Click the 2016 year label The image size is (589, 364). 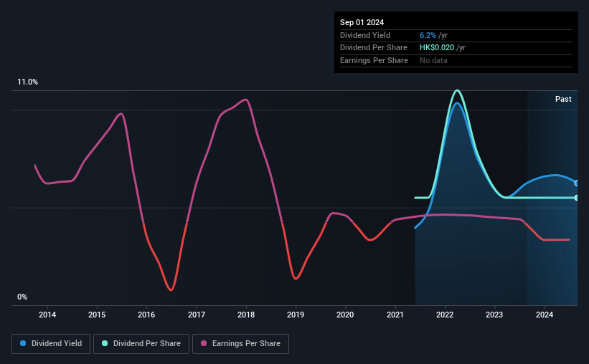point(146,315)
